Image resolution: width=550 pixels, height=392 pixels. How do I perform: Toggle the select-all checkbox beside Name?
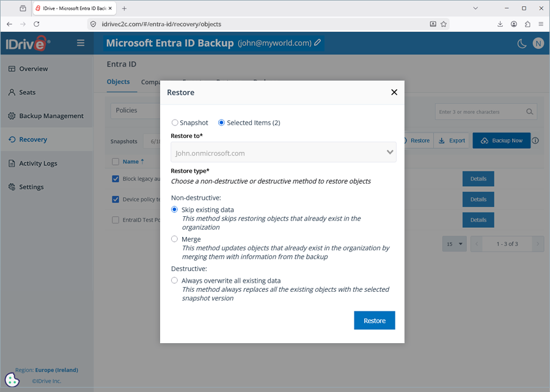click(x=116, y=161)
